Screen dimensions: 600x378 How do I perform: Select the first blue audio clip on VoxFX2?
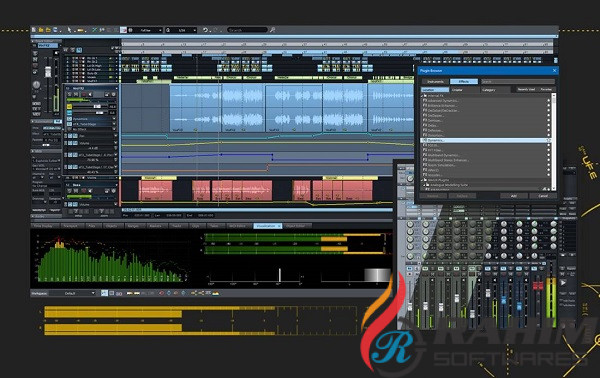195,109
